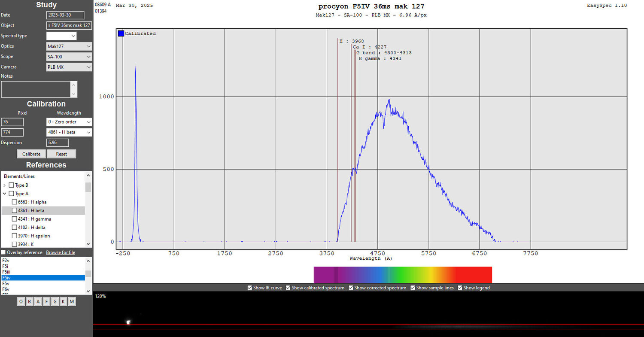Click the Elements/Lines scrollbar up arrow

coord(88,175)
